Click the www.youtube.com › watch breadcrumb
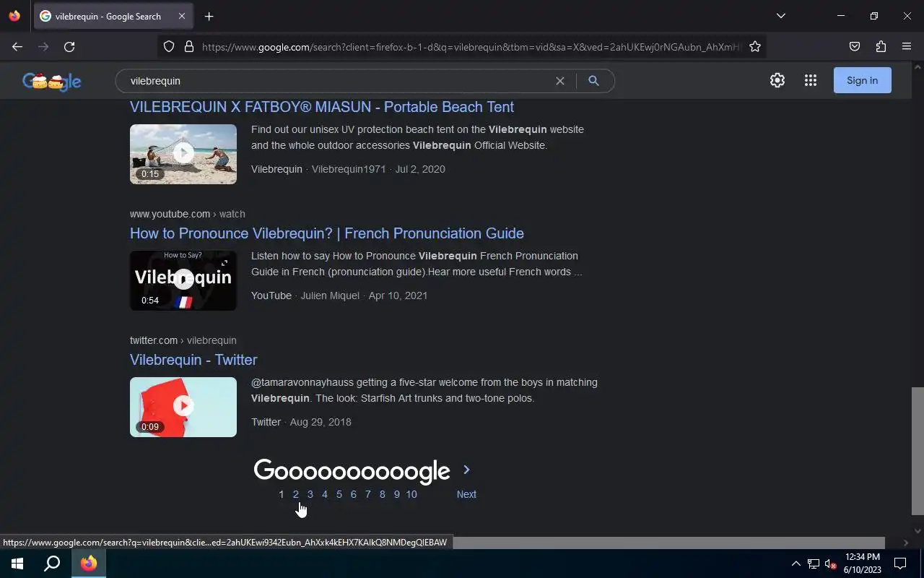Viewport: 924px width, 578px height. point(188,214)
